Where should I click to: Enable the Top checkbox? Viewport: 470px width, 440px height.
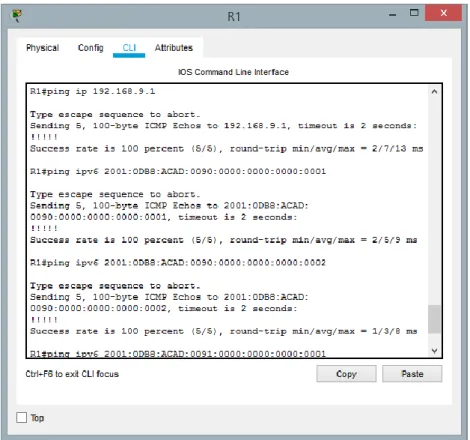click(x=22, y=418)
